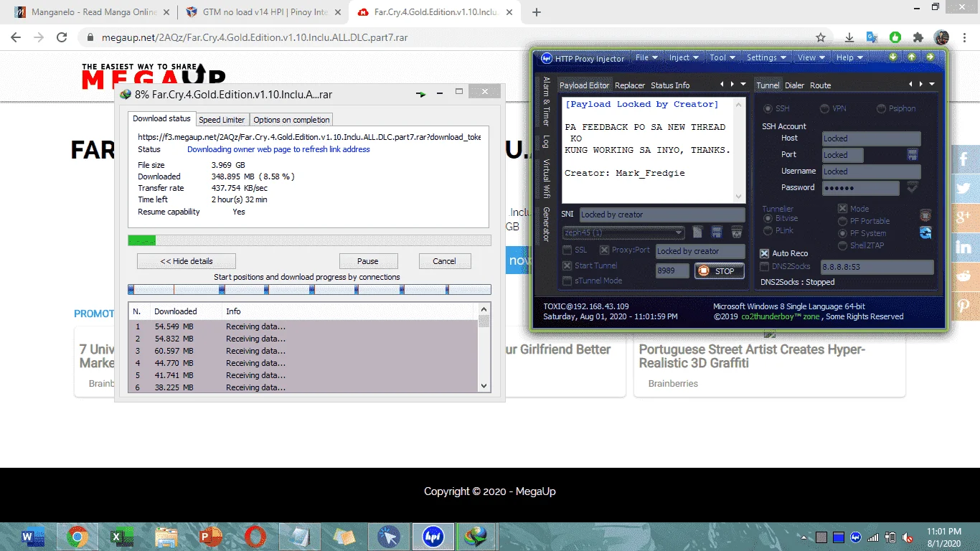980x551 pixels.
Task: Open Word from the taskbar
Action: click(33, 536)
